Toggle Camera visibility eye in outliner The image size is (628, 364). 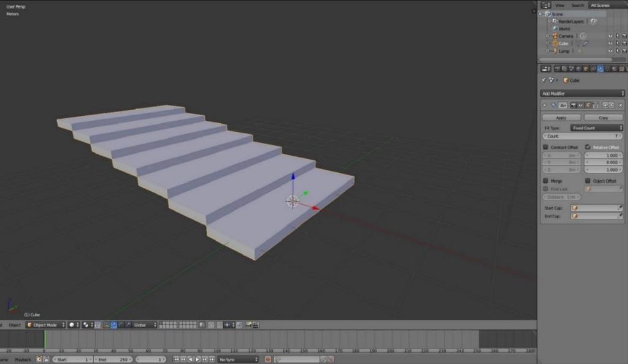pos(610,36)
